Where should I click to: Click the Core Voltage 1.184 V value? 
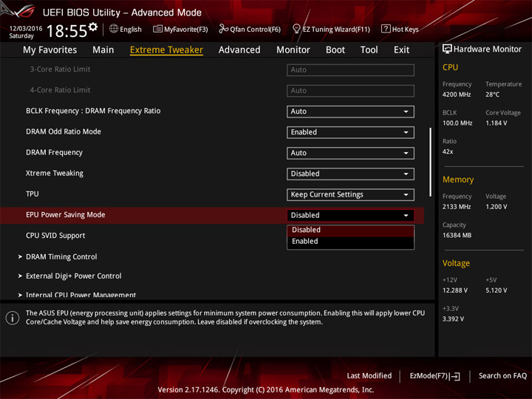tap(497, 123)
